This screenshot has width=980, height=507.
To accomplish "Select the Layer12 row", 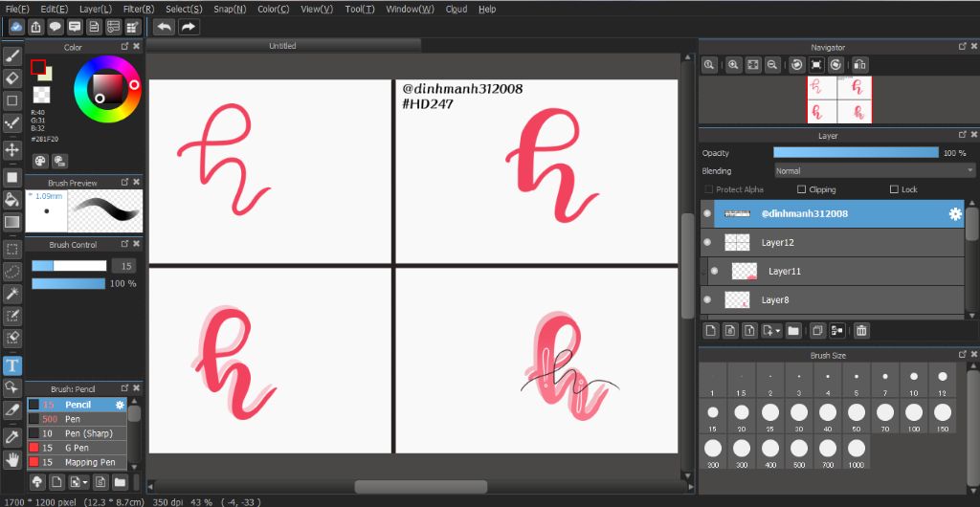I will tap(833, 242).
